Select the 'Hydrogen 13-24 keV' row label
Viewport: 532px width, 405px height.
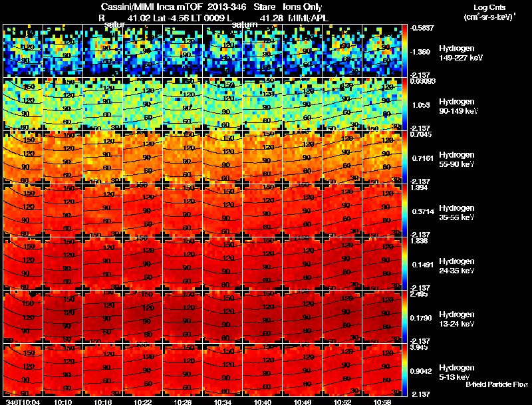coord(457,319)
